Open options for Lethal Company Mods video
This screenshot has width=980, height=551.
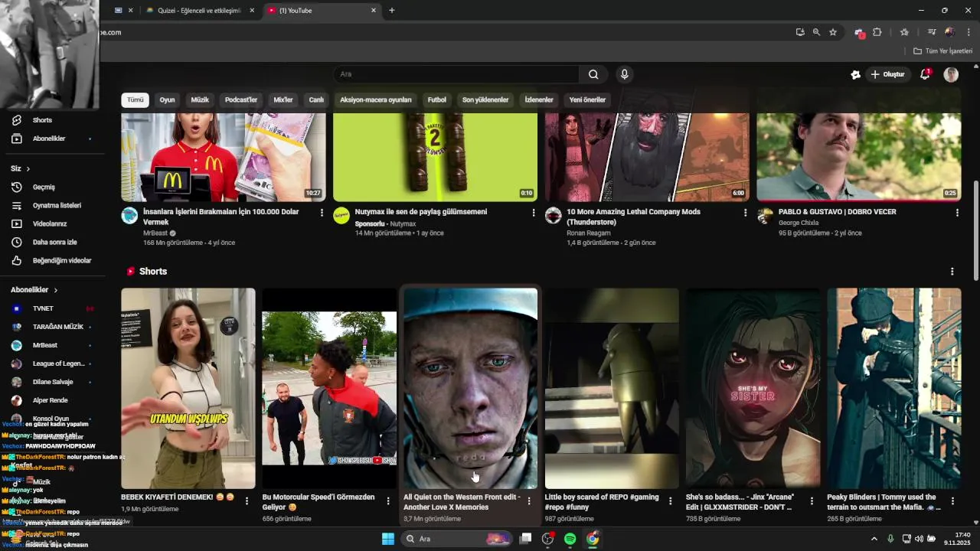pyautogui.click(x=746, y=213)
